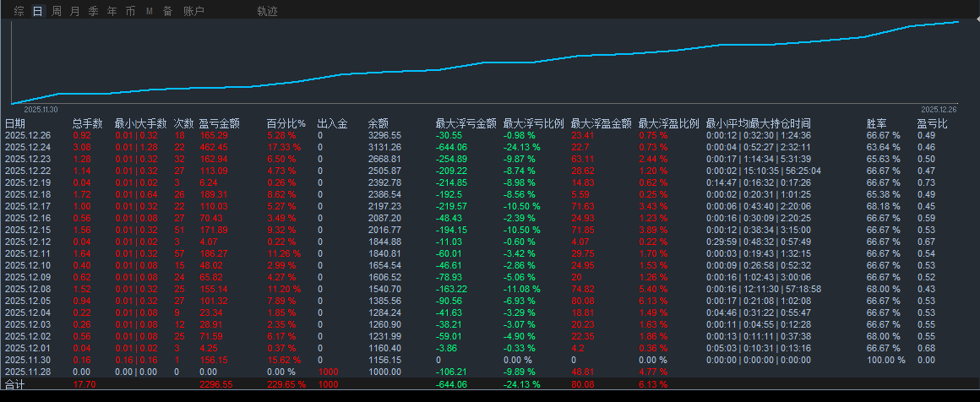The height and width of the screenshot is (402, 980).
Task: Select the 日 daily tab
Action: tap(38, 11)
